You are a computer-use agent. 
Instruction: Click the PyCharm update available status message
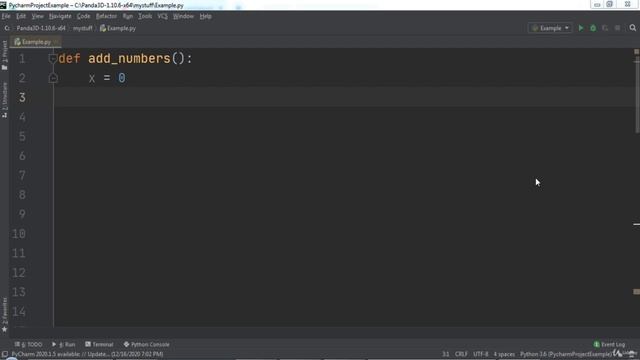click(x=87, y=354)
